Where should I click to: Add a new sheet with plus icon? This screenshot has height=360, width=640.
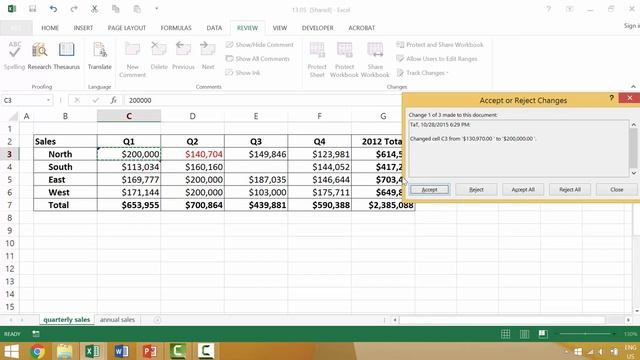click(157, 320)
